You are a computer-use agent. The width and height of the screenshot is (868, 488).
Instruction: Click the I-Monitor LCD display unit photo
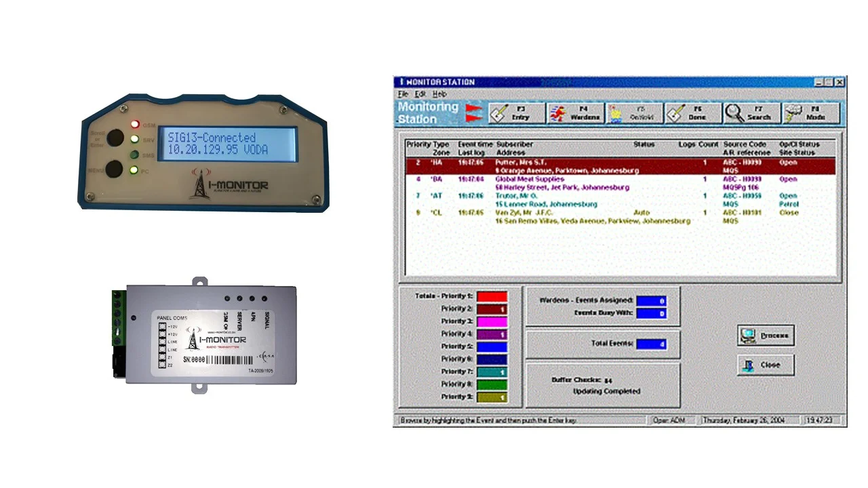coord(203,152)
